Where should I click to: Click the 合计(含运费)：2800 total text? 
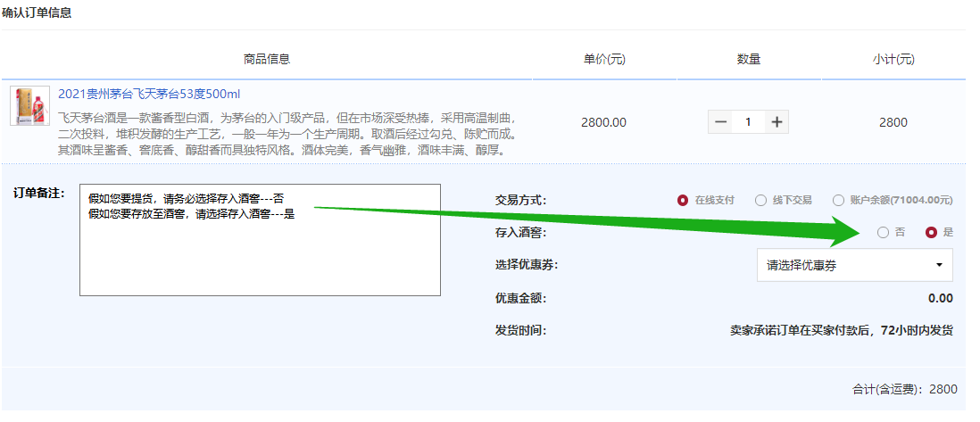click(905, 389)
